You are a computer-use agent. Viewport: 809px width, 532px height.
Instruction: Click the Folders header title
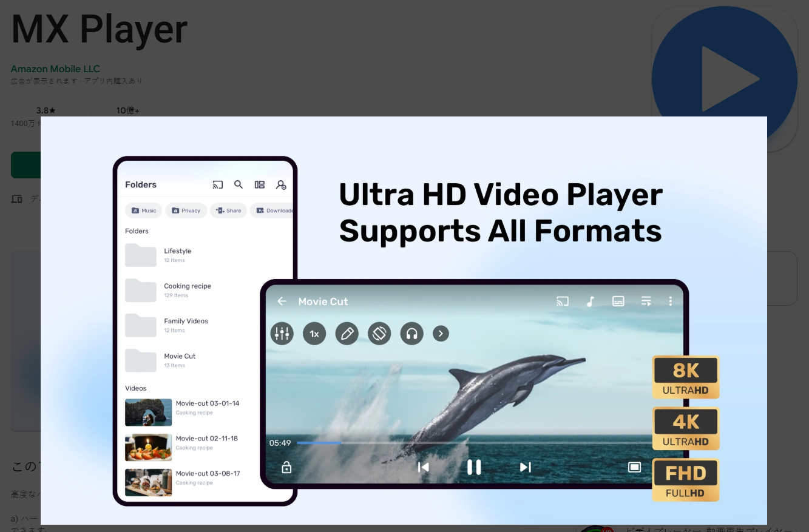[x=141, y=185]
